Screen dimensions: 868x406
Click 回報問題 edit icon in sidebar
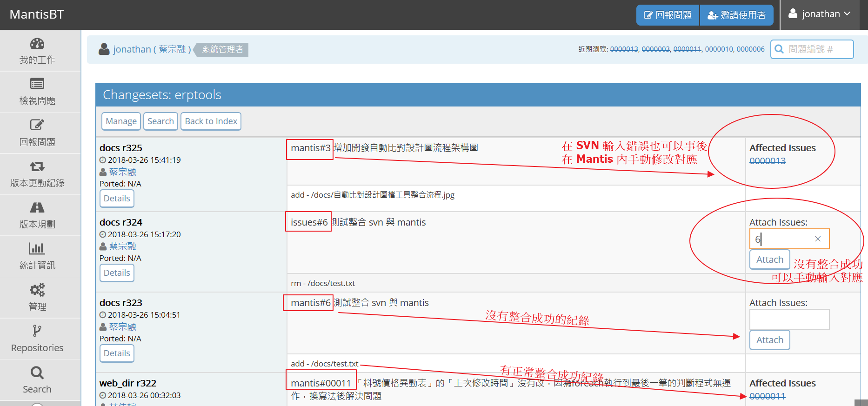coord(37,125)
